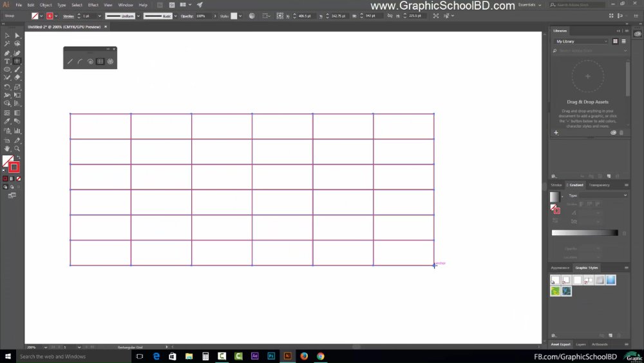Open the fill color dropdown in control bar

coord(41,16)
